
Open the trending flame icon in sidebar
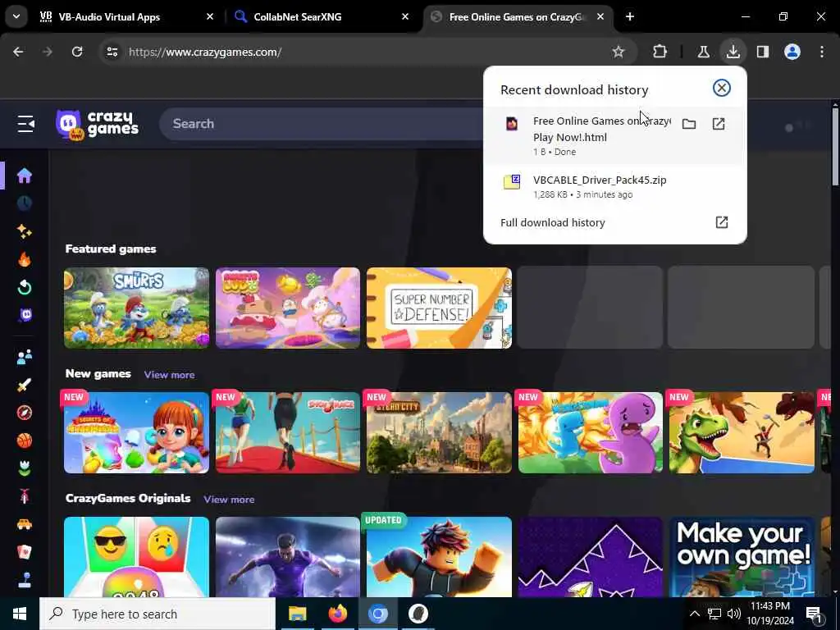pyautogui.click(x=24, y=259)
